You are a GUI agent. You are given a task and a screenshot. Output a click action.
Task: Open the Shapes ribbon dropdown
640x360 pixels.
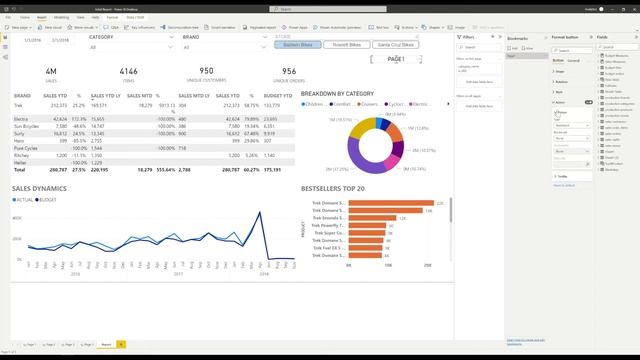tap(433, 27)
